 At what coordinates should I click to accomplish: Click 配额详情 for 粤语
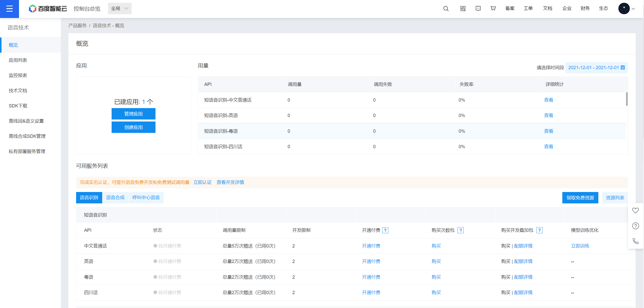click(523, 277)
